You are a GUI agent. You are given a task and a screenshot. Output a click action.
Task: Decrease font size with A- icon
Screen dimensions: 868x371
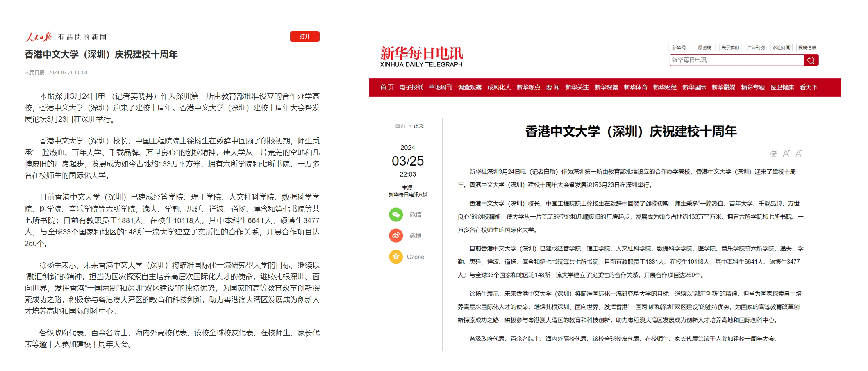[798, 153]
